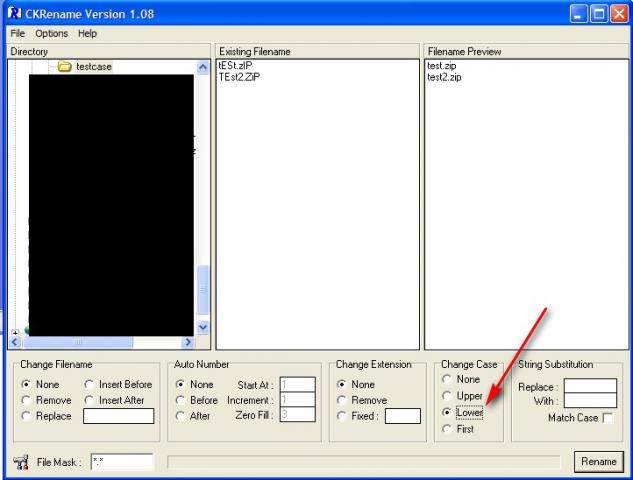Viewport: 633px width, 480px height.
Task: Click directory scrollbar down arrow
Action: point(203,327)
